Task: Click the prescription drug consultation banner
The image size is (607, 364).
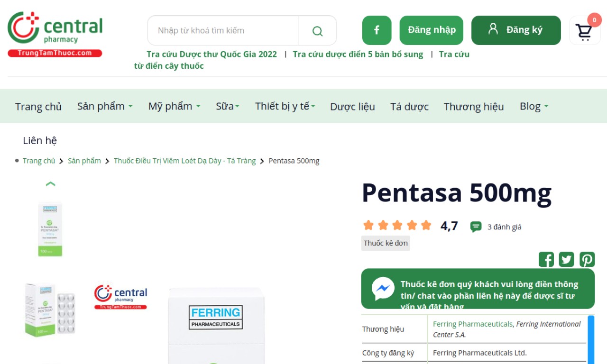Action: point(478,289)
